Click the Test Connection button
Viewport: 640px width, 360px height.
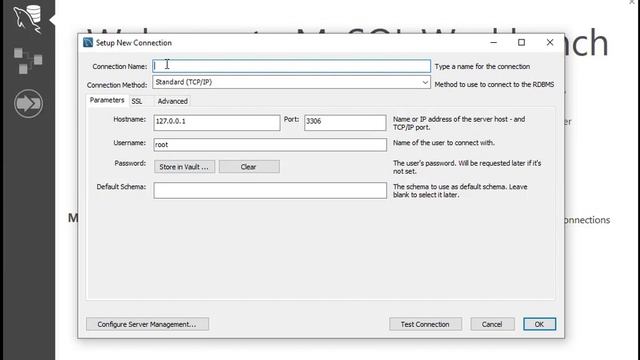425,324
